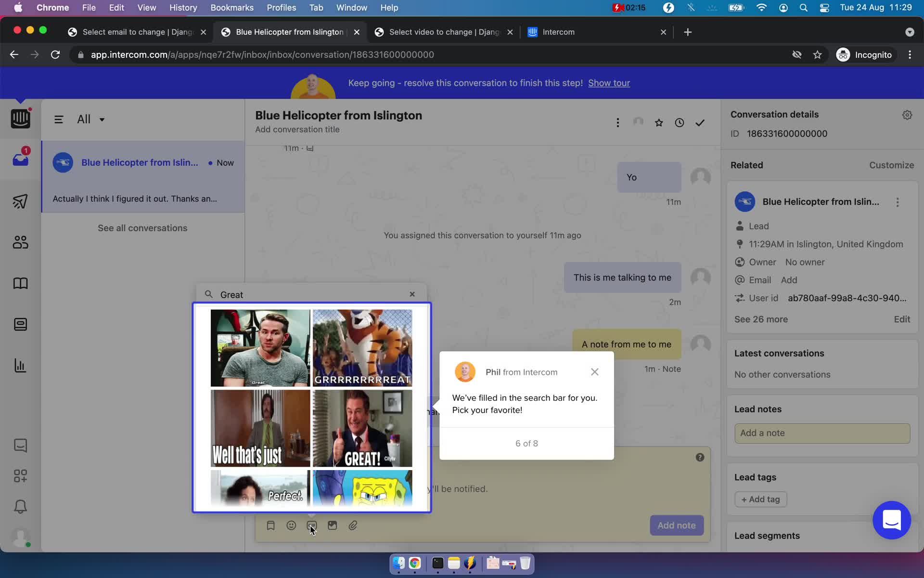Viewport: 924px width, 578px height.
Task: Click the user avatar at sidebar bottom
Action: pyautogui.click(x=20, y=537)
